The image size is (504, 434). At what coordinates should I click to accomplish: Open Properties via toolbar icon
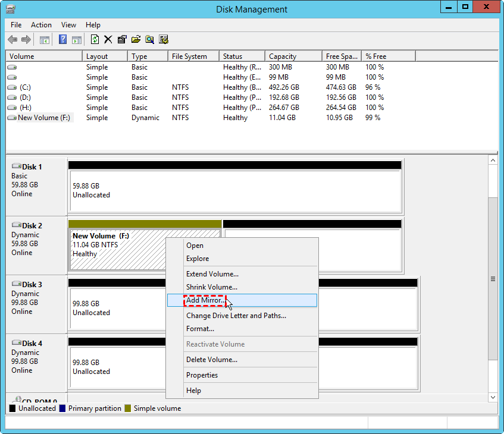tap(122, 40)
